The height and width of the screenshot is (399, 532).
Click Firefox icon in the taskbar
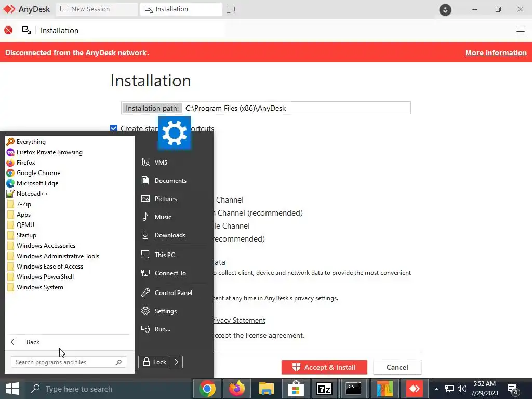237,389
